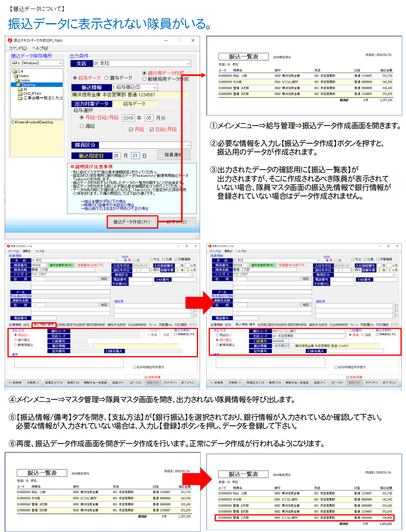Choose the 郵便局用データ作成 radio option
The image size is (406, 532).
(145, 79)
